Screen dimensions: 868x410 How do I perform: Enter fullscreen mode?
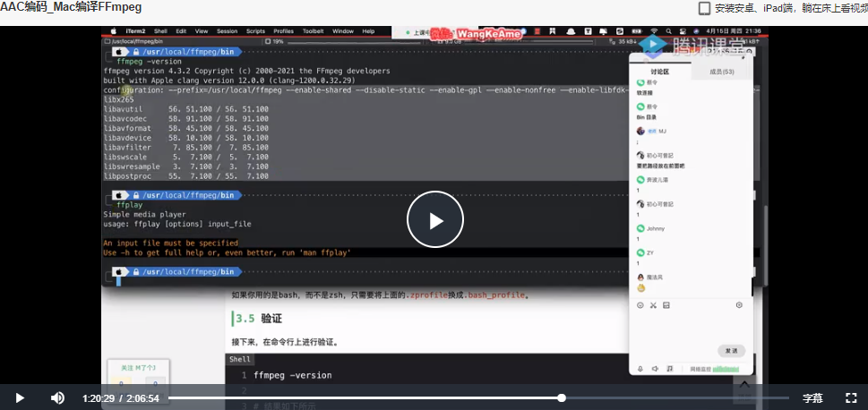pos(851,397)
